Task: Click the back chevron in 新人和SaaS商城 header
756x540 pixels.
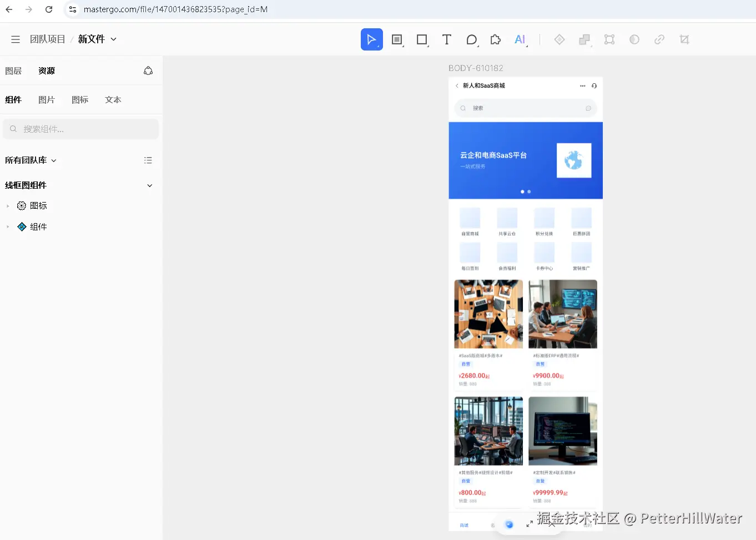Action: click(x=457, y=86)
